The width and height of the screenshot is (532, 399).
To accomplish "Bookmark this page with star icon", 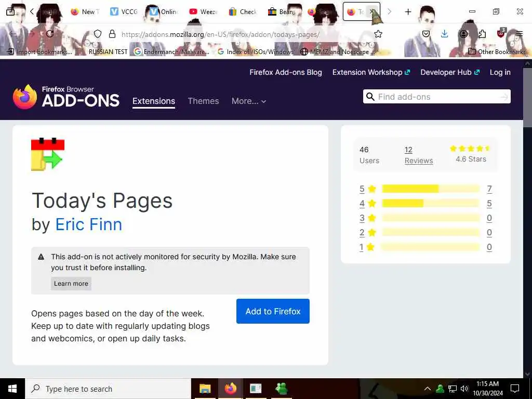I will tap(378, 34).
